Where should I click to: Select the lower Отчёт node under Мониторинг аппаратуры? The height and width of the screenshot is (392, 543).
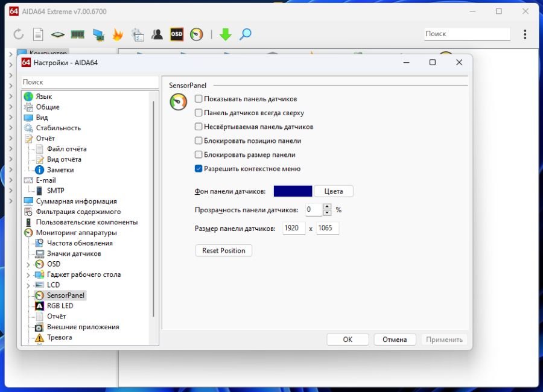click(x=57, y=316)
